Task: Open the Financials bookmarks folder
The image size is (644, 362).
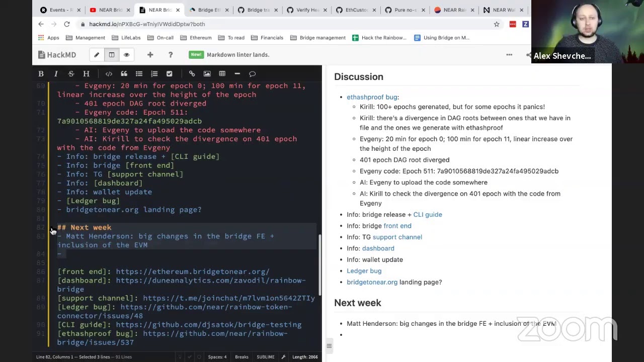Action: point(267,38)
